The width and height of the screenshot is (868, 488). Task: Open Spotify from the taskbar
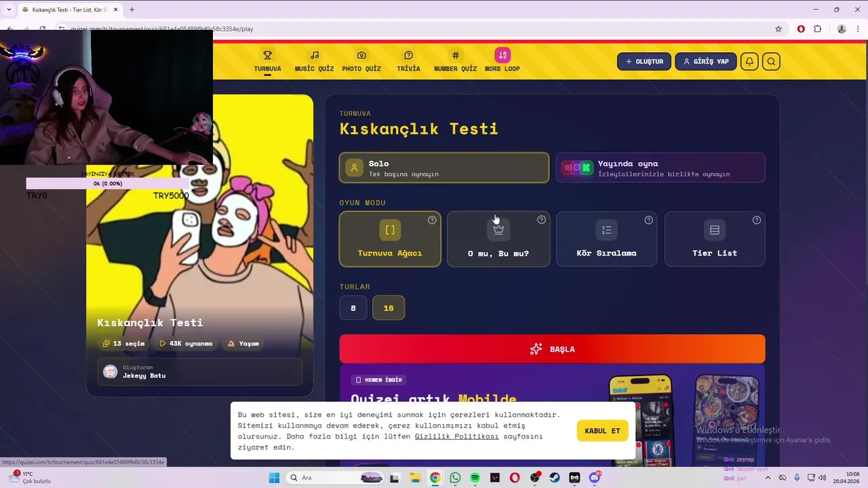475,478
